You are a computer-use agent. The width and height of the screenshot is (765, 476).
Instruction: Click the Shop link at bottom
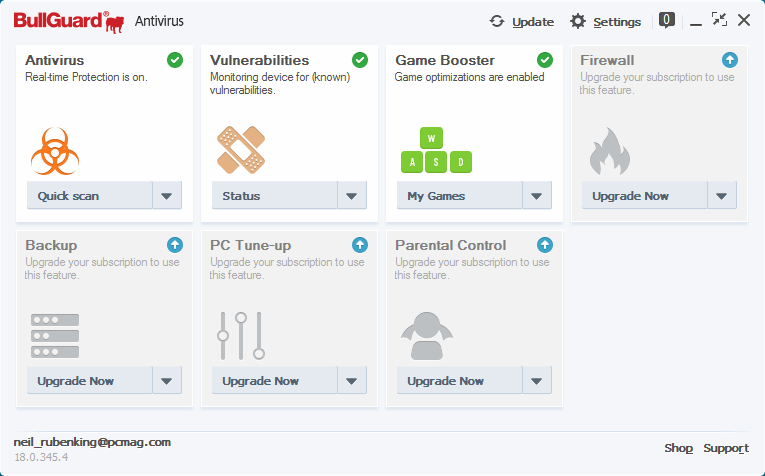point(678,448)
